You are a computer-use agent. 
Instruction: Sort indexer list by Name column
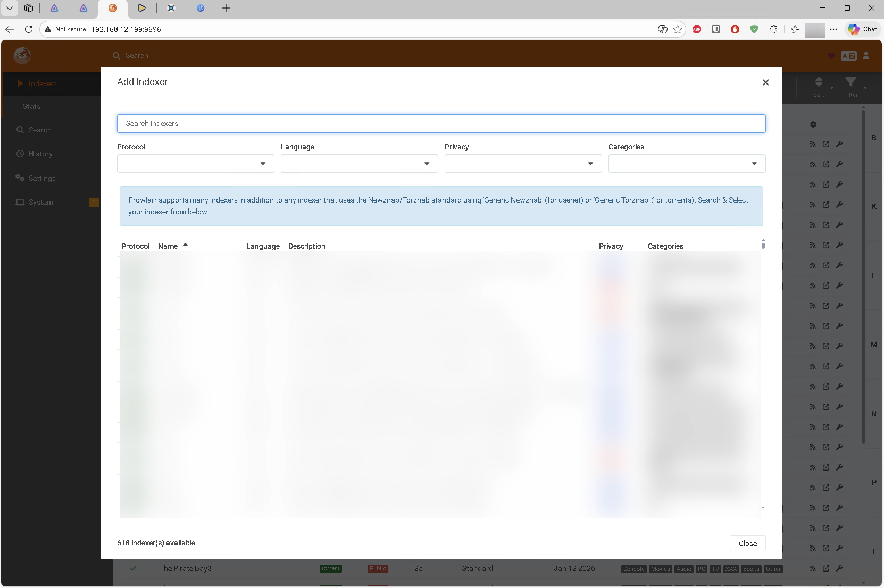tap(168, 246)
